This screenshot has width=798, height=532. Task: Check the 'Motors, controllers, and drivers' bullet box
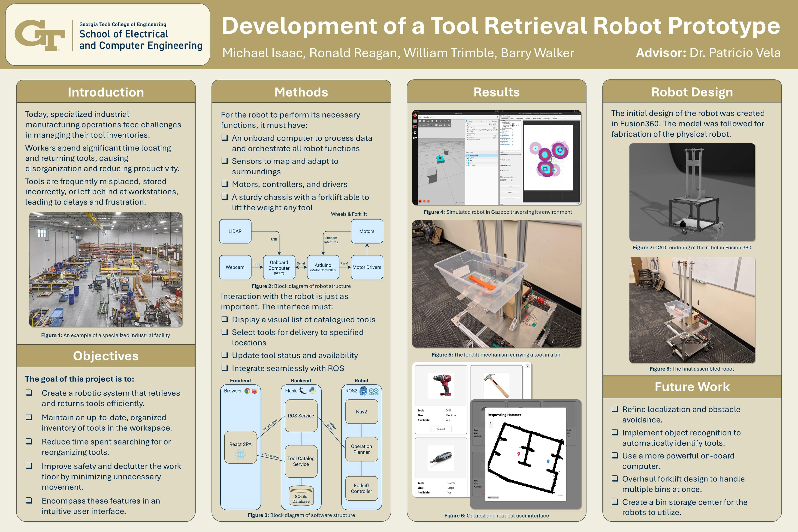(x=225, y=184)
